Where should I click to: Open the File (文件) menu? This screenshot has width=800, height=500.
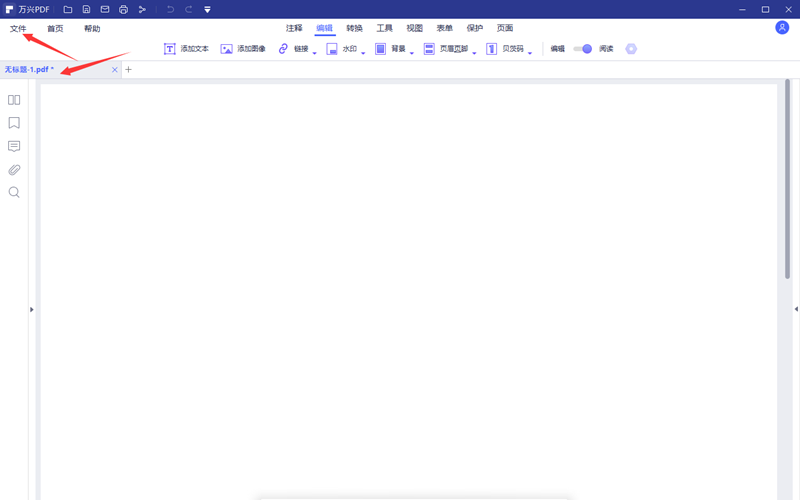tap(18, 29)
